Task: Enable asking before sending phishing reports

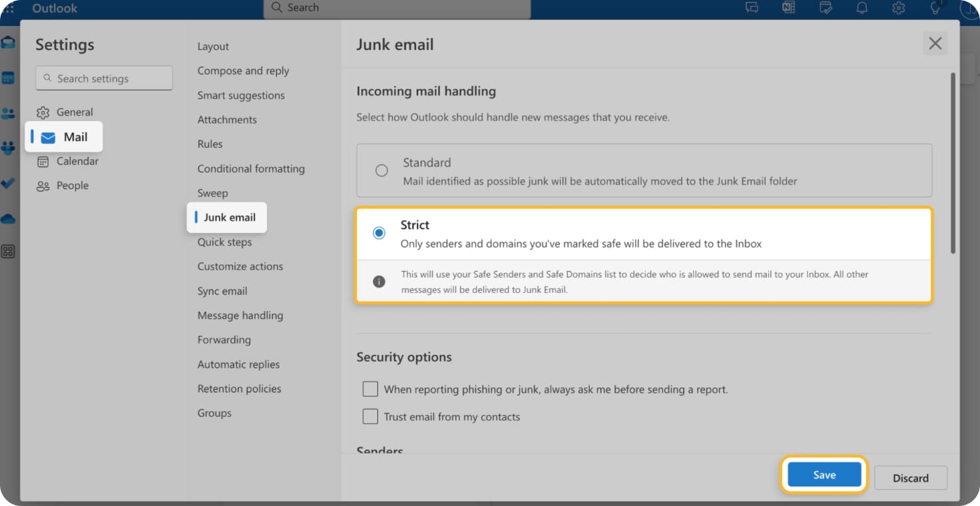Action: [370, 388]
